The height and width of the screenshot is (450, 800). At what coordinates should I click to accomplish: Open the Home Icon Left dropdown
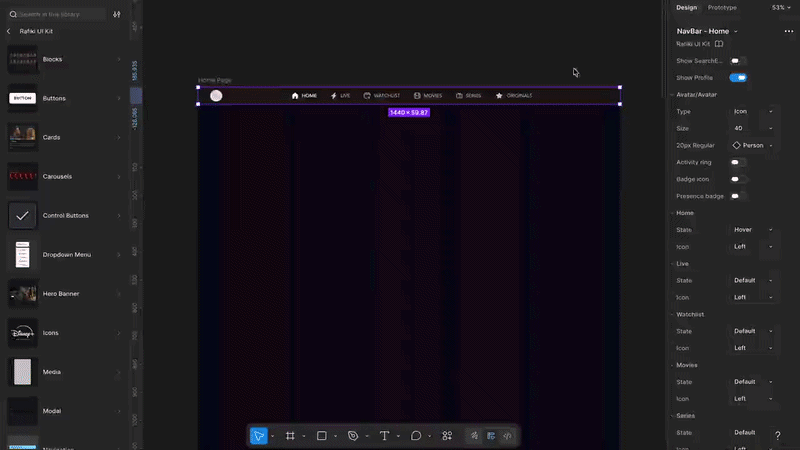(x=753, y=246)
